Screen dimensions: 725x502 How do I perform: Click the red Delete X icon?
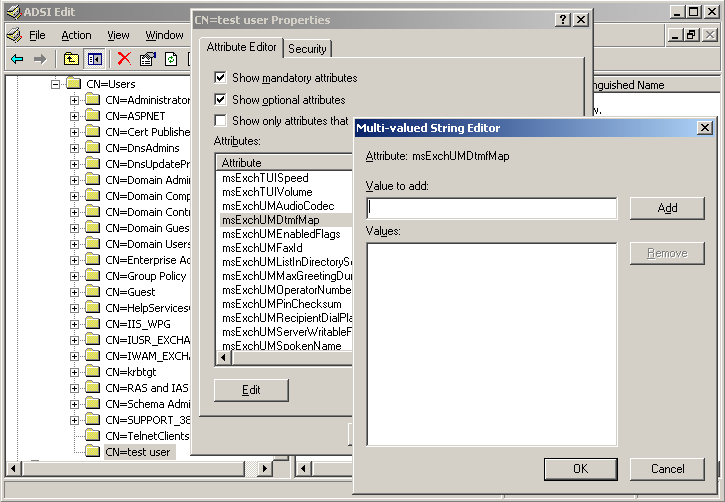[124, 58]
